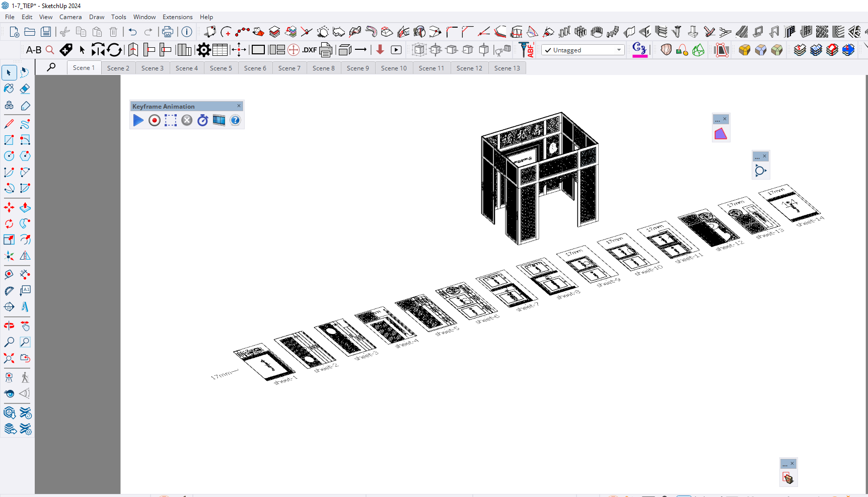Switch to the Scene 13 tab

pyautogui.click(x=507, y=68)
